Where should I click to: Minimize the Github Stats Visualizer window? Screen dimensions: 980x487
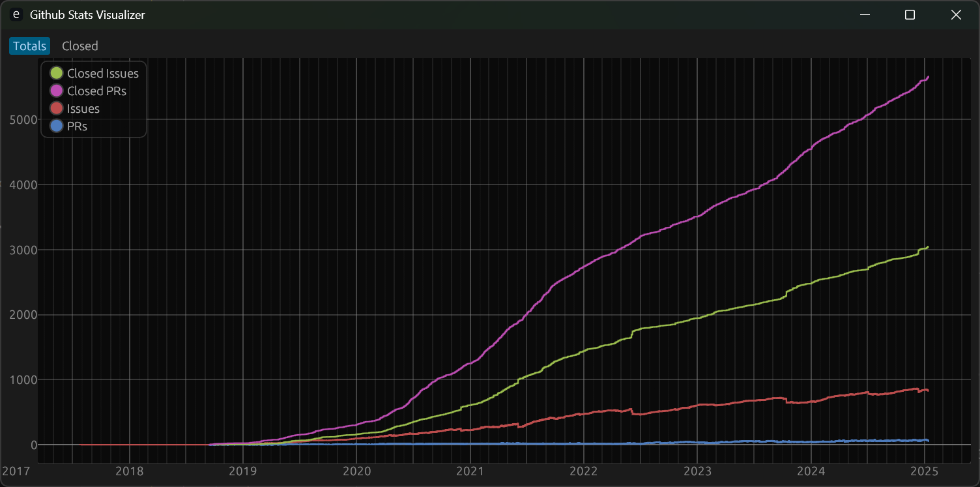pyautogui.click(x=865, y=14)
